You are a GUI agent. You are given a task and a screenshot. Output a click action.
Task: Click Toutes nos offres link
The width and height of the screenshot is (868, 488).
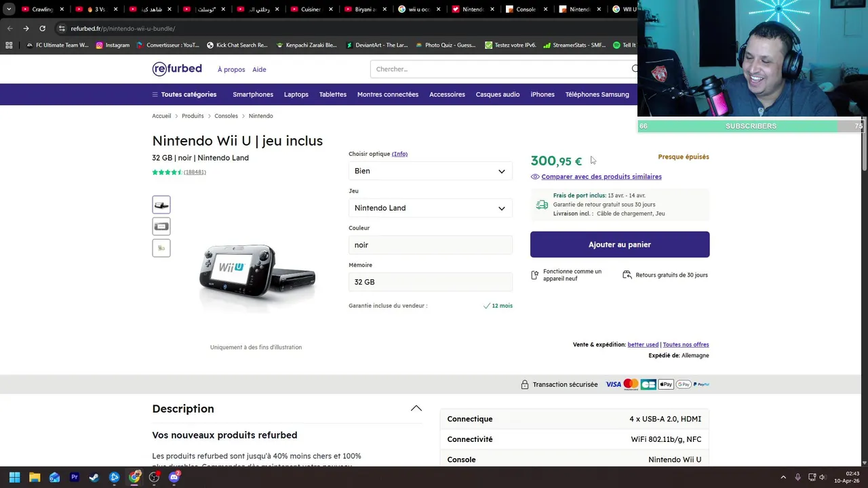coord(686,344)
